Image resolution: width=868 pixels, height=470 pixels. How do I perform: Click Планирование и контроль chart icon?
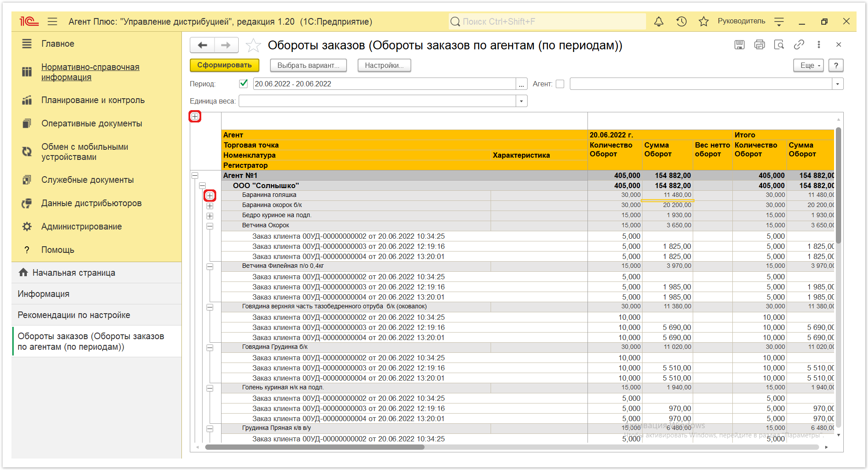[27, 100]
